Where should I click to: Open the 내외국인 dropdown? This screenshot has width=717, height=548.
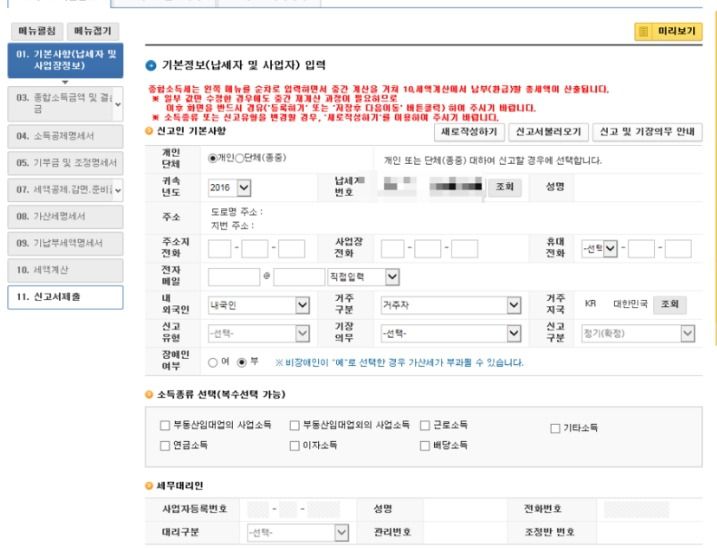point(259,306)
